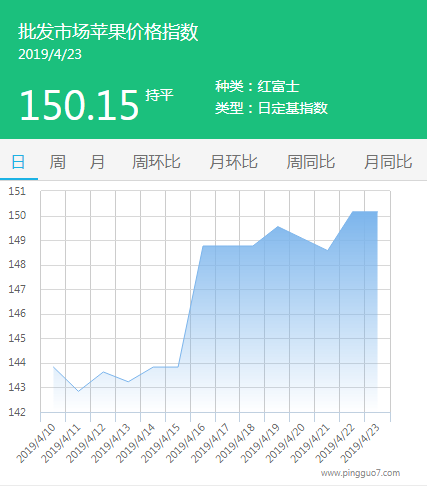Click the header date 2019/4/23
427x486 pixels.
coord(50,55)
